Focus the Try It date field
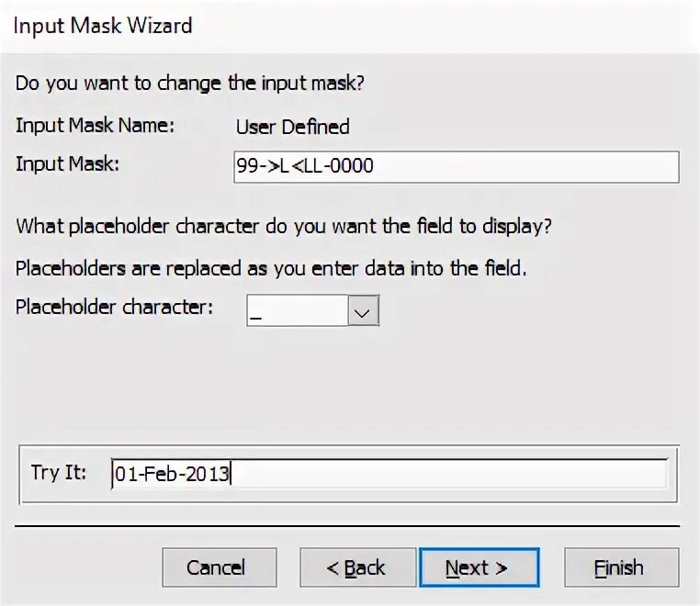Viewport: 700px width, 606px height. [x=390, y=474]
